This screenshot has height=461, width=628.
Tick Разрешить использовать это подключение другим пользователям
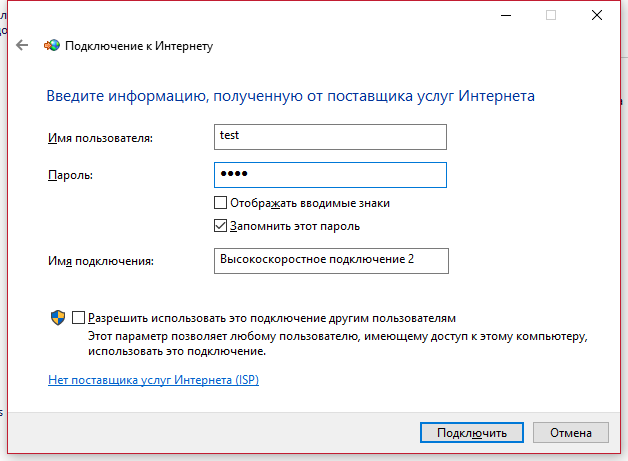78,318
